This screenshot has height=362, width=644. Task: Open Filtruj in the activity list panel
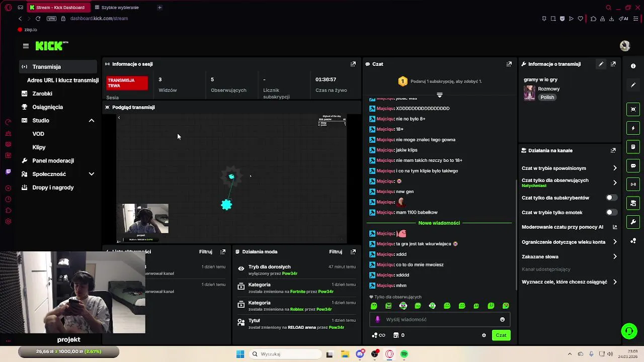pyautogui.click(x=205, y=251)
